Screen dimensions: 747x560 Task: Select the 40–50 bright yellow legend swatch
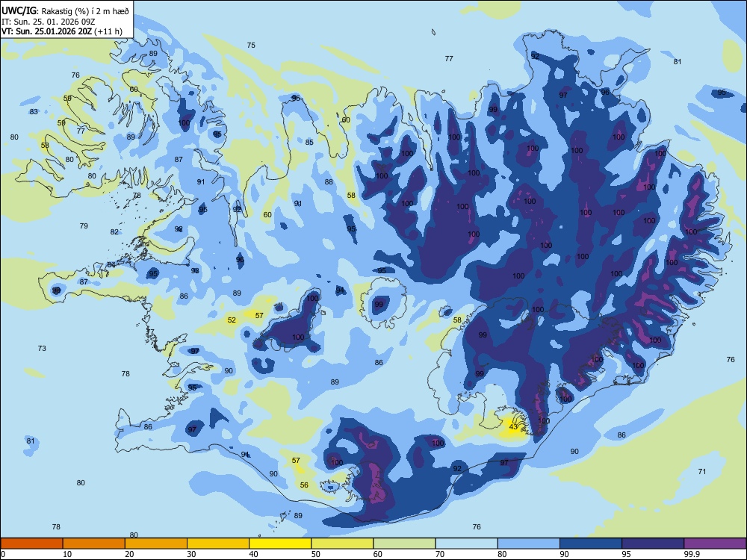[x=280, y=544]
